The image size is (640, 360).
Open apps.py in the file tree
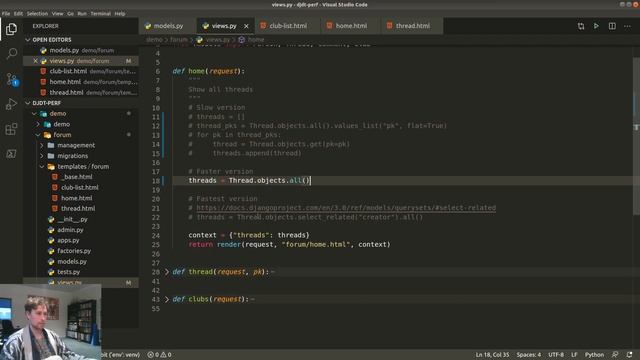pyautogui.click(x=68, y=240)
